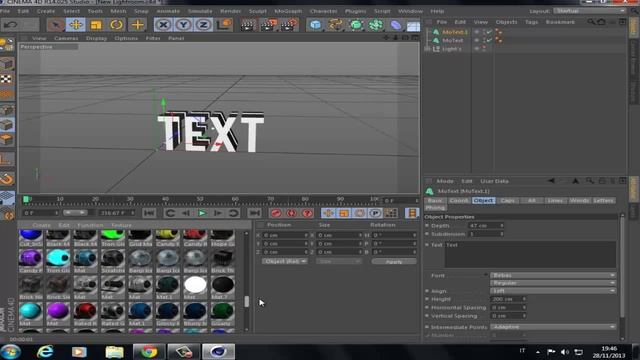Click the Render View clapperboard icon
The height and width of the screenshot is (360, 640).
[248, 25]
